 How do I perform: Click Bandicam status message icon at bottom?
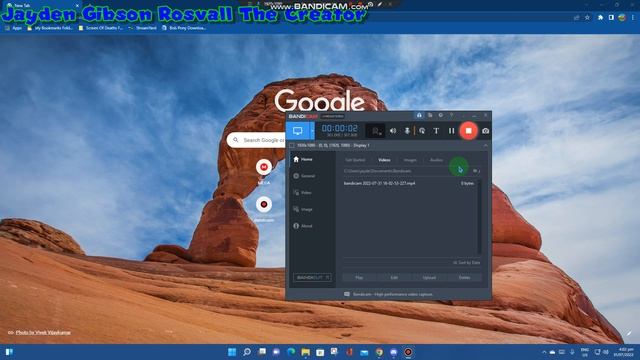[x=347, y=294]
